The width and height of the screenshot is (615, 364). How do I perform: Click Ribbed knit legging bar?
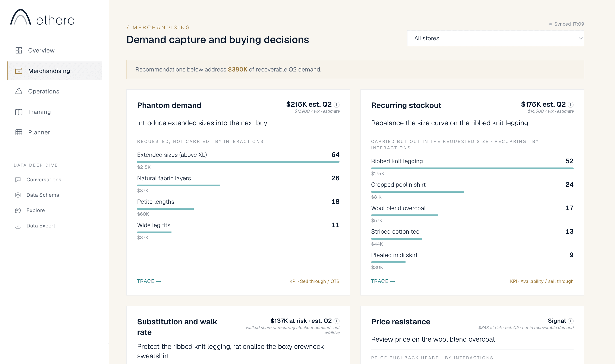(x=472, y=168)
